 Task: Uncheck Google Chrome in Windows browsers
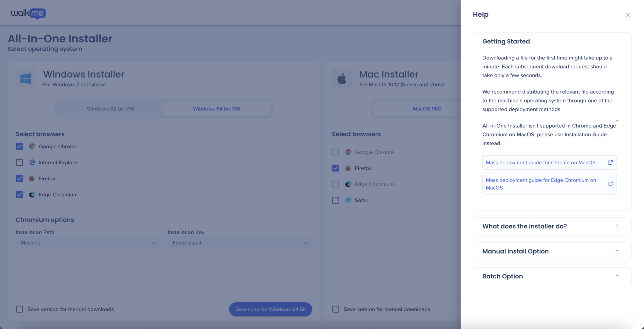point(19,146)
